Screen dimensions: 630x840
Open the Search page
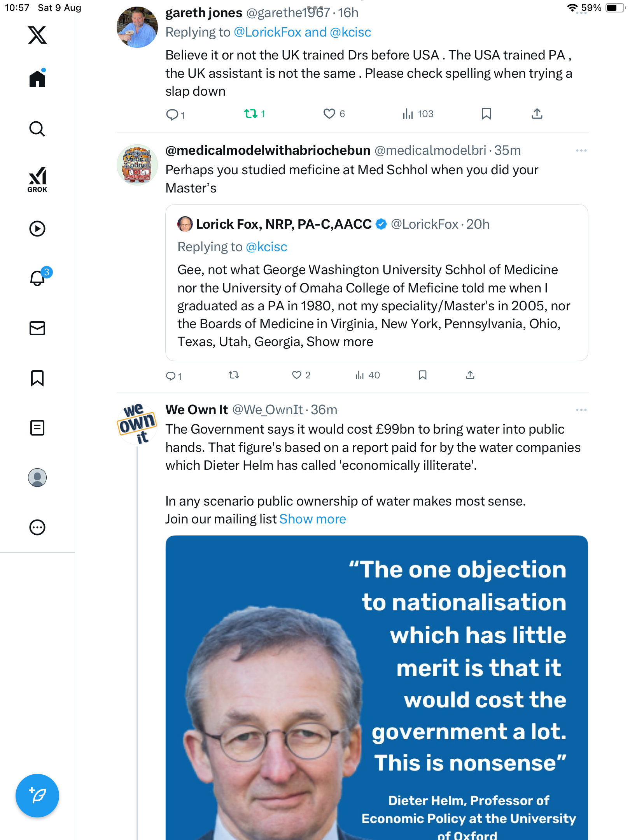tap(37, 129)
